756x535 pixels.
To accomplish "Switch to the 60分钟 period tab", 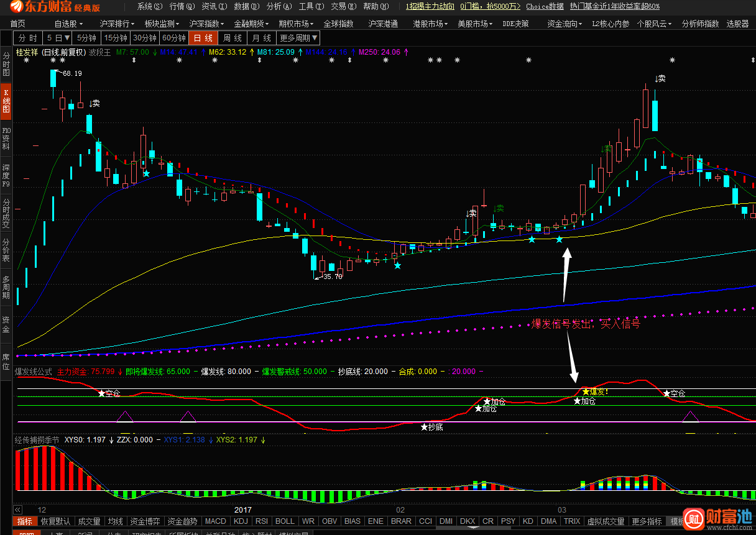I will pyautogui.click(x=175, y=38).
